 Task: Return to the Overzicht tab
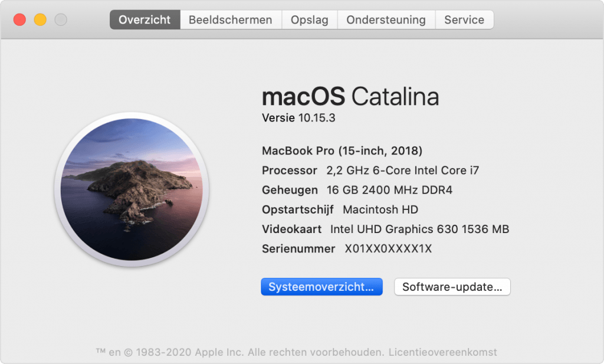click(x=145, y=19)
